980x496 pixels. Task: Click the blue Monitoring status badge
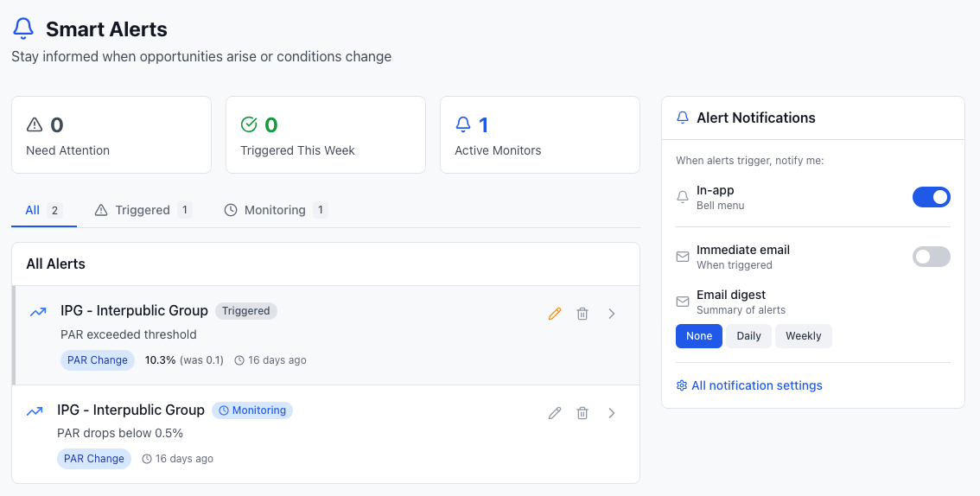point(252,410)
